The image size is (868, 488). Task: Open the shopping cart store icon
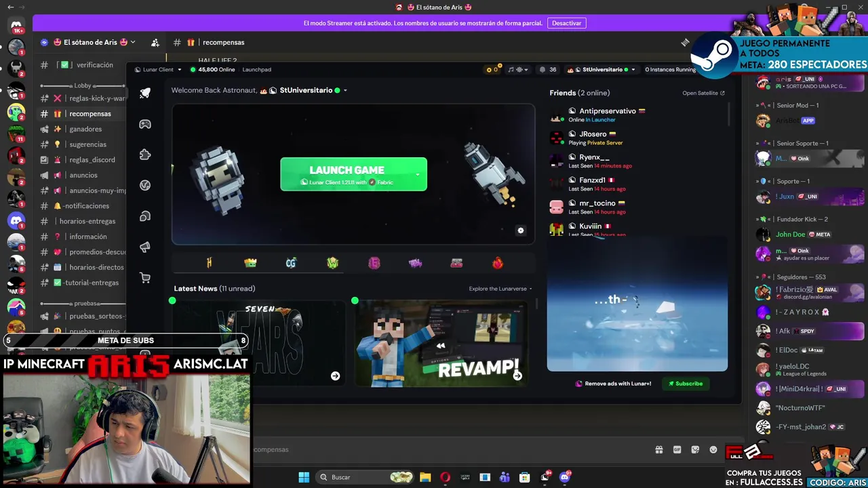tap(145, 277)
